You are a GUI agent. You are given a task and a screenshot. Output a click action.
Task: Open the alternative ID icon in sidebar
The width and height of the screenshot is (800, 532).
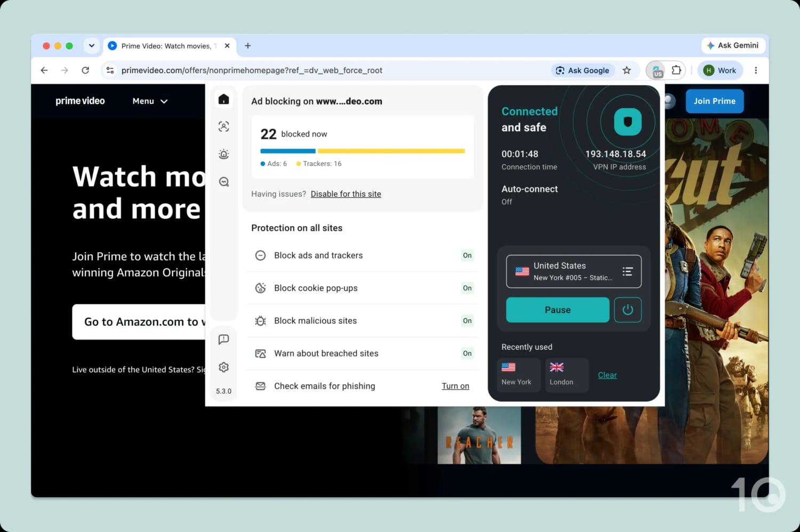tap(223, 126)
